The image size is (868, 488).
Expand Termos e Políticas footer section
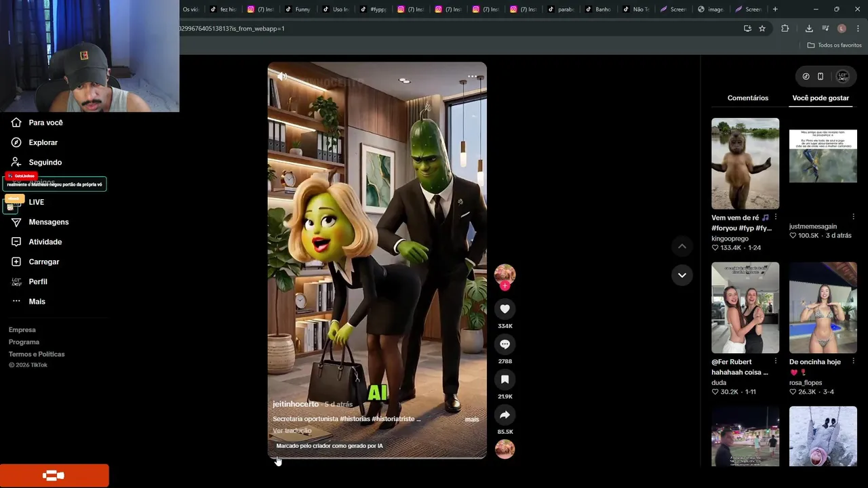coord(37,354)
